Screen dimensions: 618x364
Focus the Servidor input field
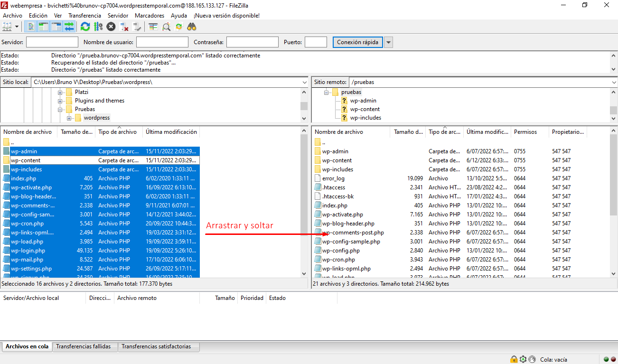(x=52, y=42)
